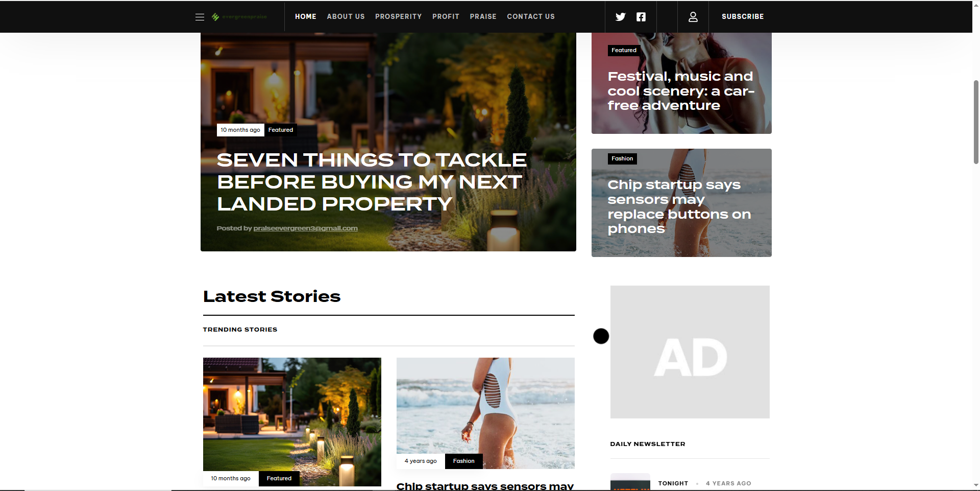980x491 pixels.
Task: Select the HOME menu item
Action: (306, 16)
